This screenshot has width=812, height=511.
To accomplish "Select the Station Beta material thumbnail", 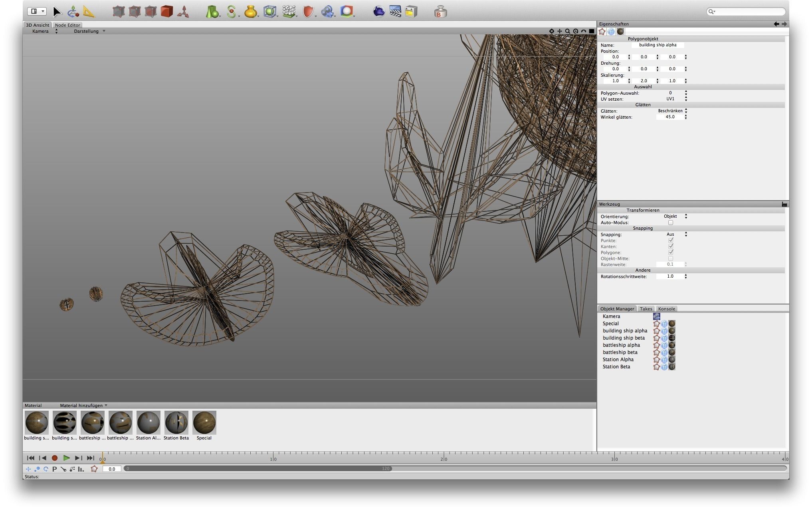I will point(176,423).
